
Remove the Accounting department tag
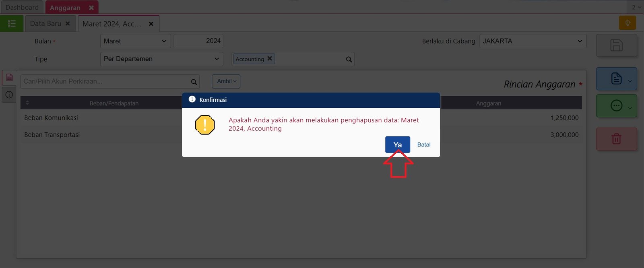(270, 58)
